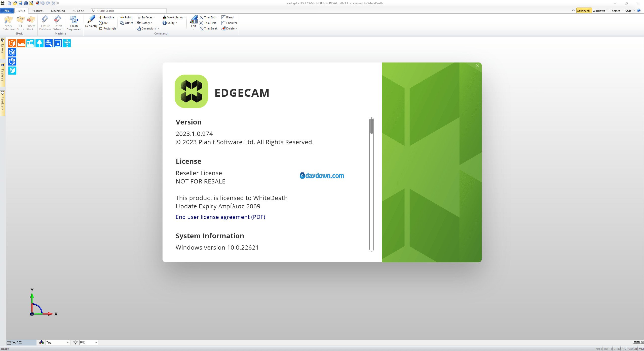The image size is (644, 351).
Task: Toggle GRID snap mode in status bar
Action: click(617, 349)
